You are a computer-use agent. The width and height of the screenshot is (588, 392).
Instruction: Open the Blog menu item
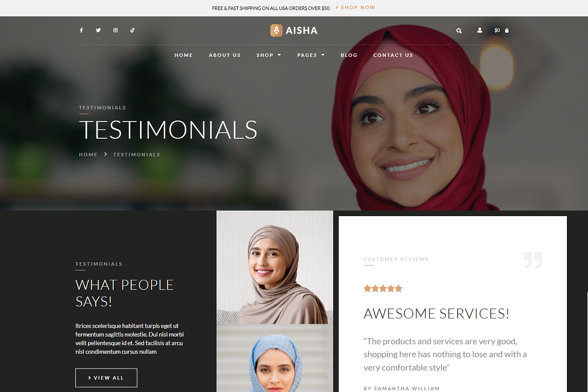349,55
